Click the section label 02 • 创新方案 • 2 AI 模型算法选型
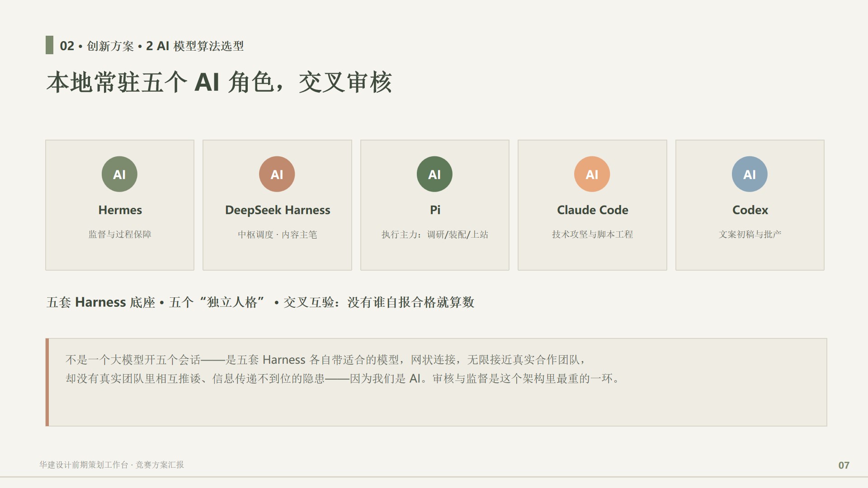 pos(151,46)
